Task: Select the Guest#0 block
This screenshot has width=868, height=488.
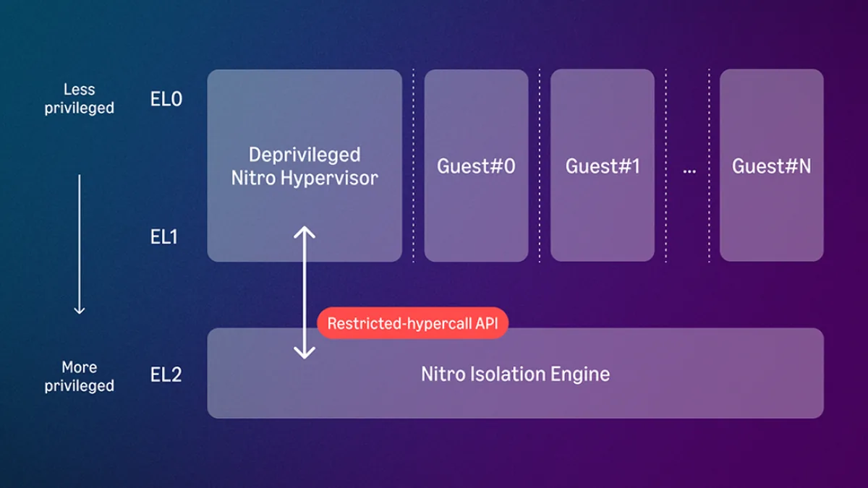Action: (476, 166)
